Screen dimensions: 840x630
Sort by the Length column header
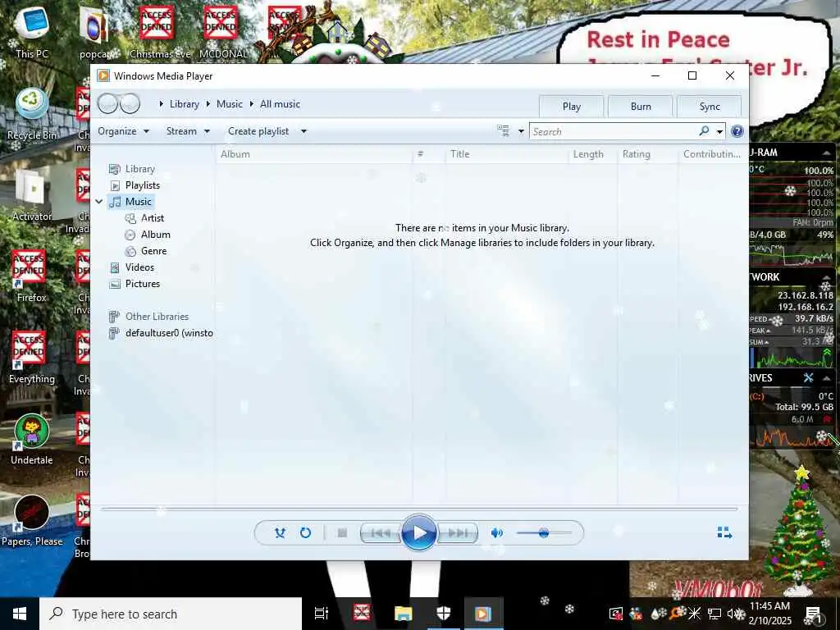(592, 154)
